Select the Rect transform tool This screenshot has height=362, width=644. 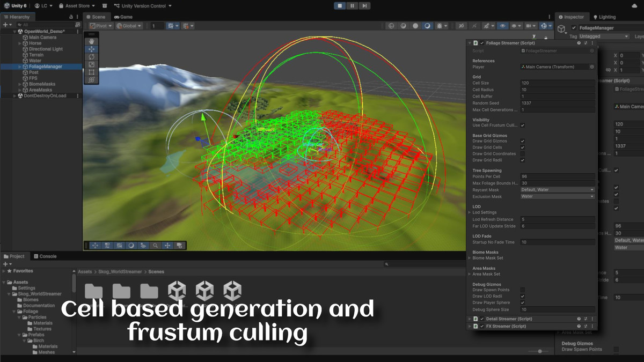[91, 72]
